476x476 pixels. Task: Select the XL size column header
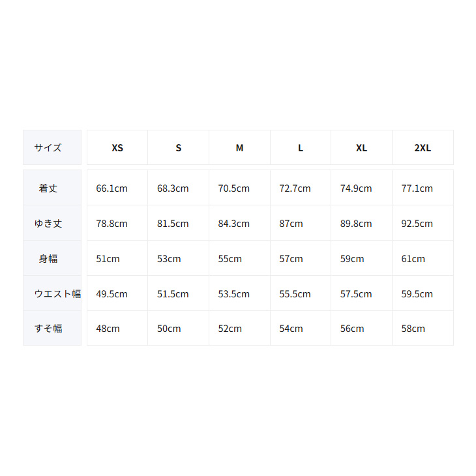pyautogui.click(x=361, y=148)
